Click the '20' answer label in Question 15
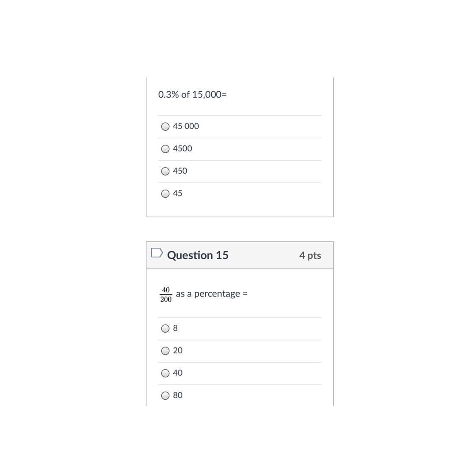Viewport: 476px width, 476px height. (x=178, y=350)
